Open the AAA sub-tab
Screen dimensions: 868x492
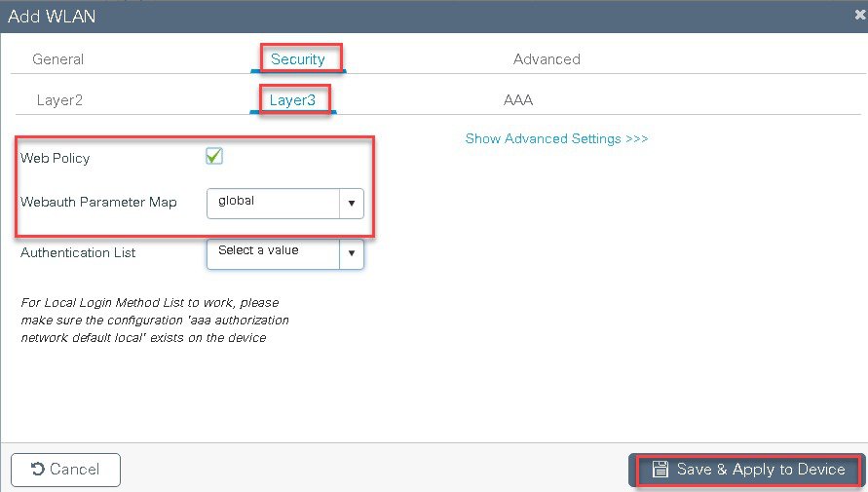click(518, 100)
